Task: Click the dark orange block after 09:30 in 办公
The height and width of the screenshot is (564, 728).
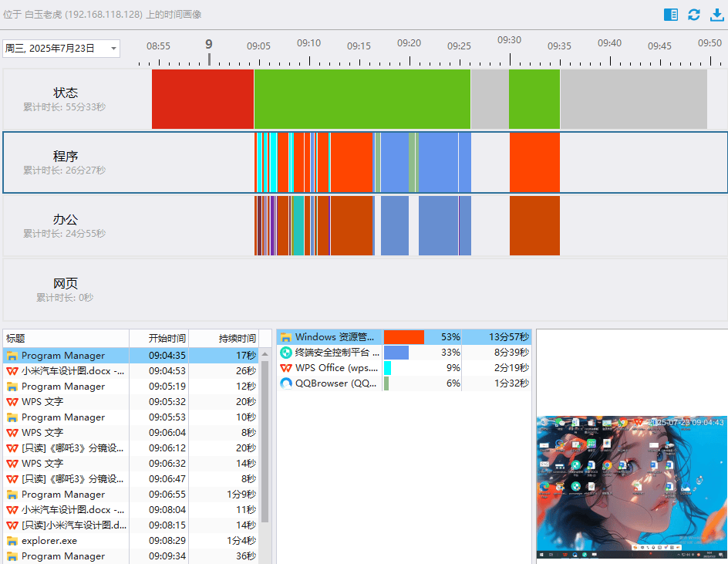Action: click(x=534, y=225)
